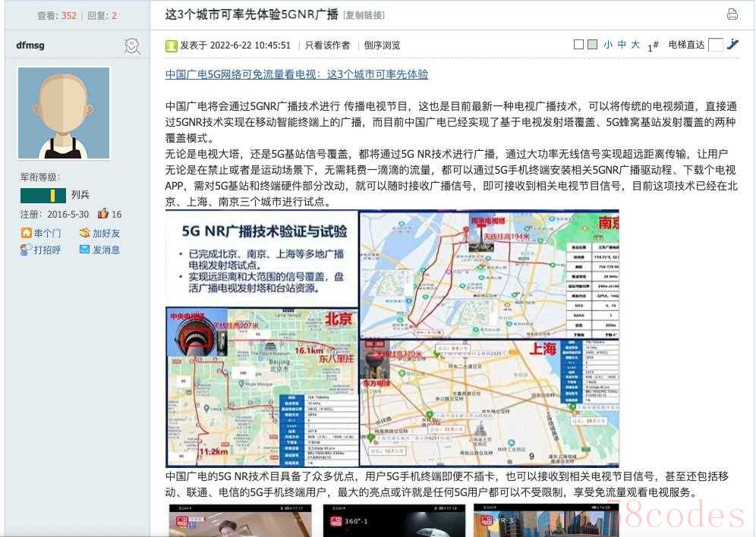Click the military rank progress bar
Viewport: 756px width, 537px height.
click(43, 195)
